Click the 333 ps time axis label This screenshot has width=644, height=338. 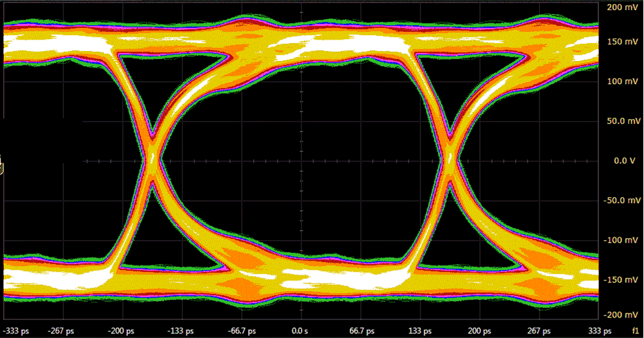[x=600, y=331]
